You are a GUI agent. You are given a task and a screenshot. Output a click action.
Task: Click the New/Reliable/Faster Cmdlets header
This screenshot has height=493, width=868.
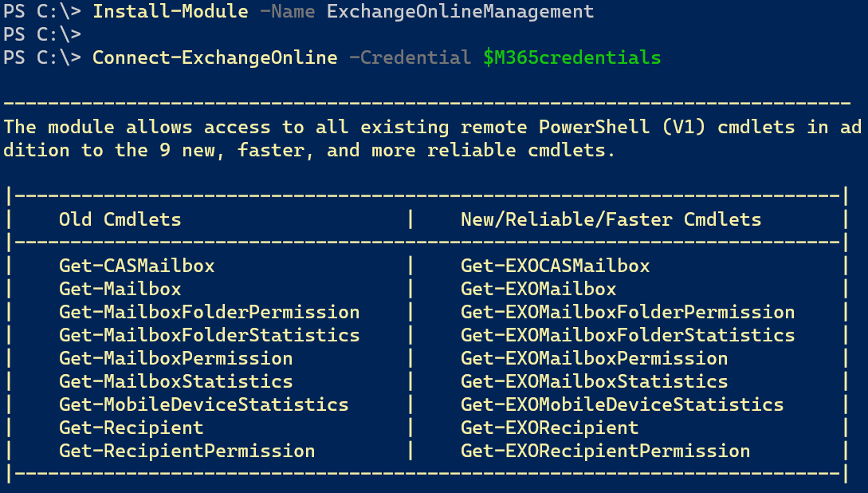pos(611,219)
